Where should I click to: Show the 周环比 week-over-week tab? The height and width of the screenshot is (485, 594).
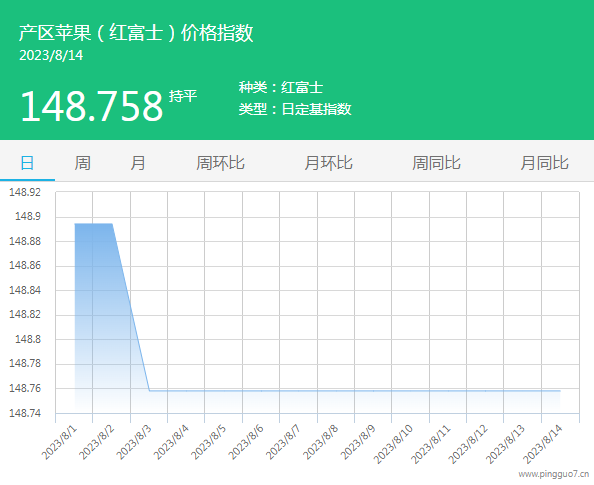(x=220, y=163)
